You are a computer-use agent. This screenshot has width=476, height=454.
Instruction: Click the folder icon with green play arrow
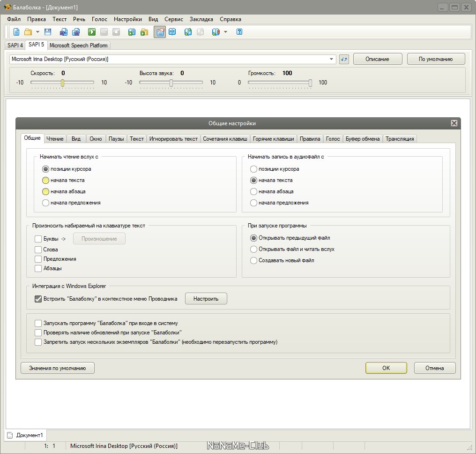click(x=144, y=32)
